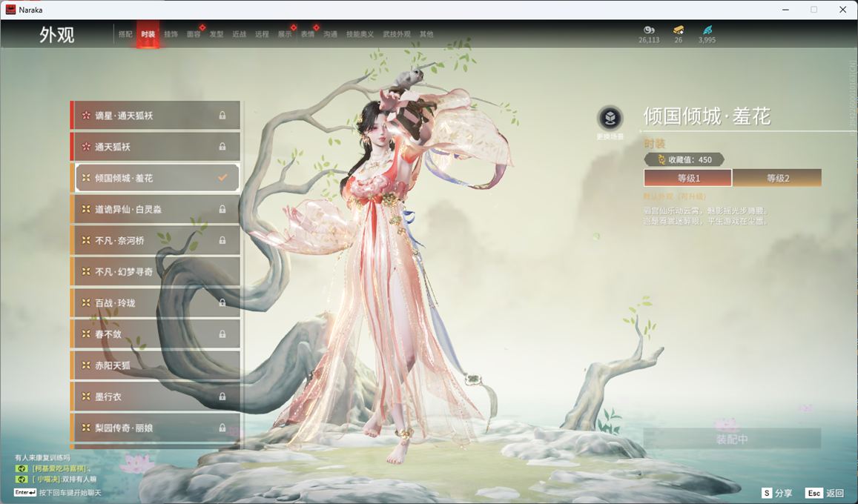Click the Naraka app icon in title bar

tap(10, 10)
